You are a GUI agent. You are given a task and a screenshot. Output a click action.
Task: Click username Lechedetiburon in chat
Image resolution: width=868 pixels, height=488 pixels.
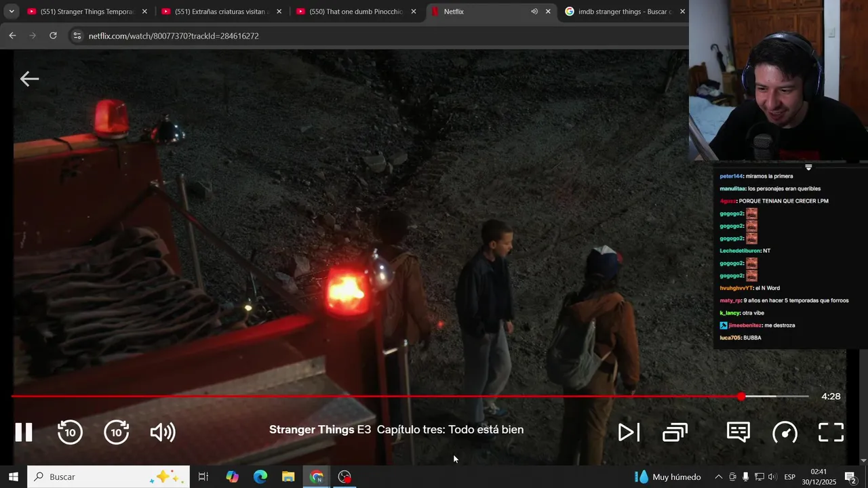click(x=740, y=251)
